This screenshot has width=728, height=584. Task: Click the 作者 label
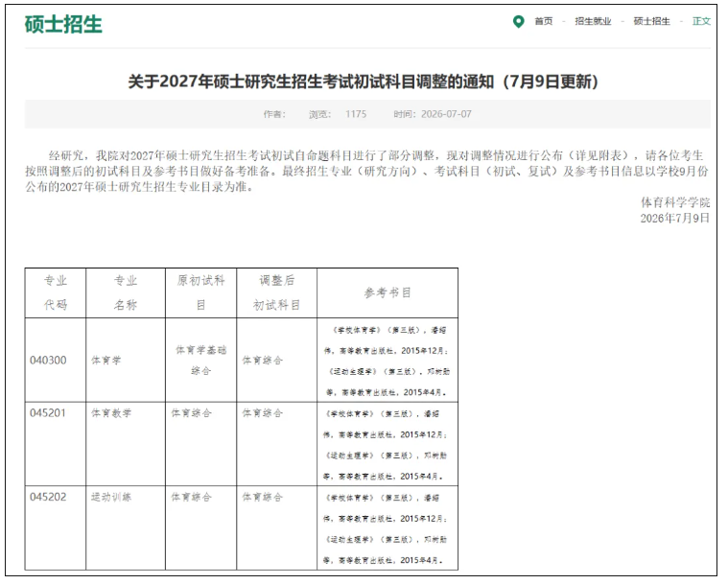274,114
